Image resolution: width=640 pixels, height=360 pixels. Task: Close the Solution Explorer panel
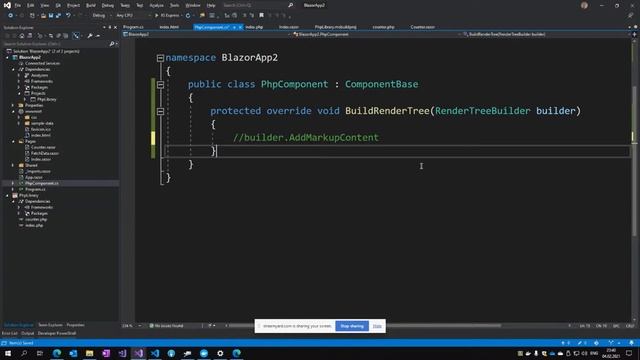click(115, 27)
